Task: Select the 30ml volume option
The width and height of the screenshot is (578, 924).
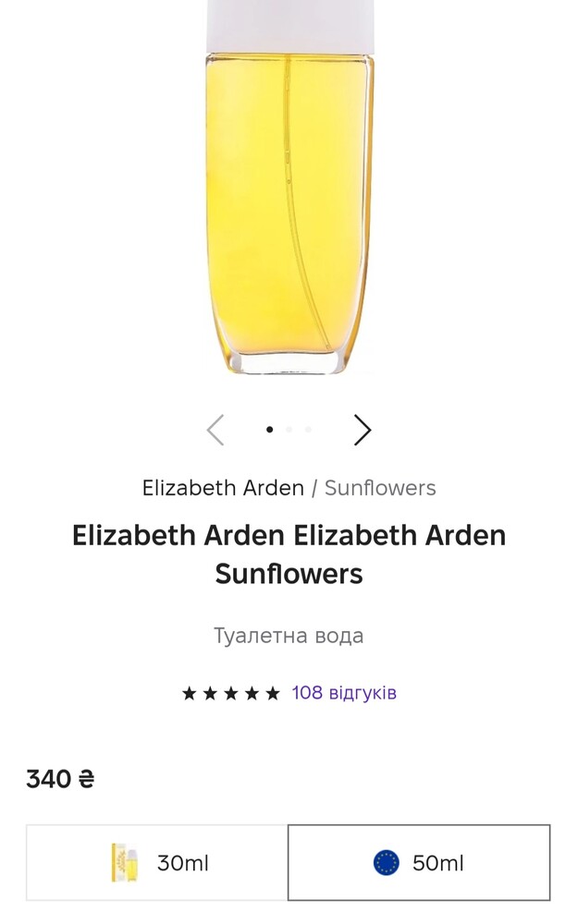Action: [x=157, y=863]
